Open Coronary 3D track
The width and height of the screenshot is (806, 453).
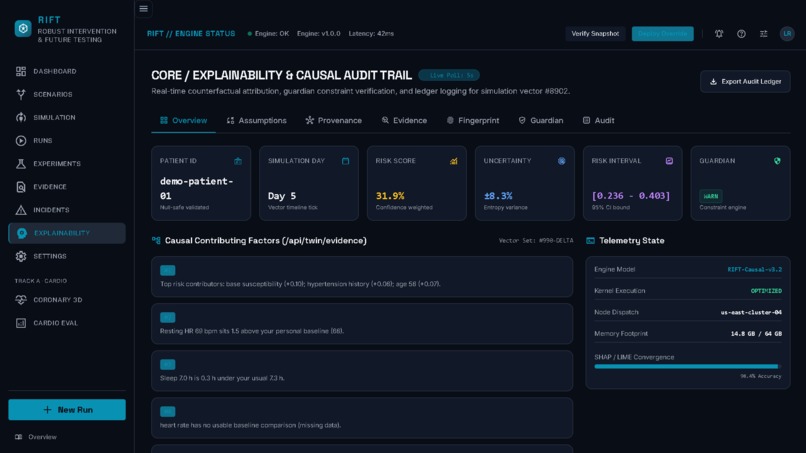[67, 300]
